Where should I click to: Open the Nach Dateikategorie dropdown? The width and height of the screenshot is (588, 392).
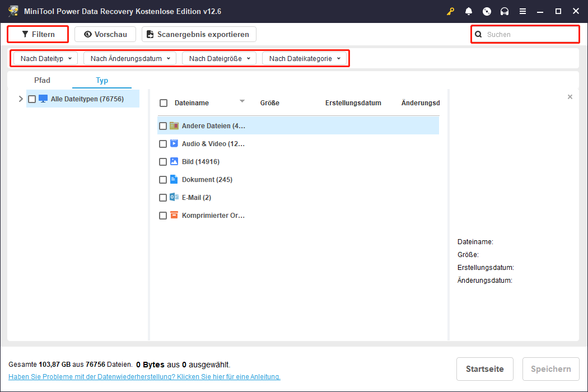304,58
